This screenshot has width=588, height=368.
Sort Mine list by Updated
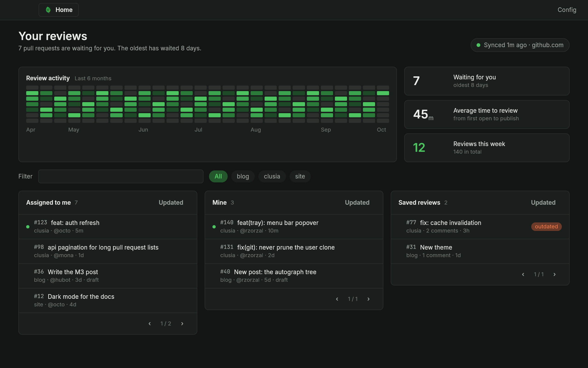tap(357, 202)
